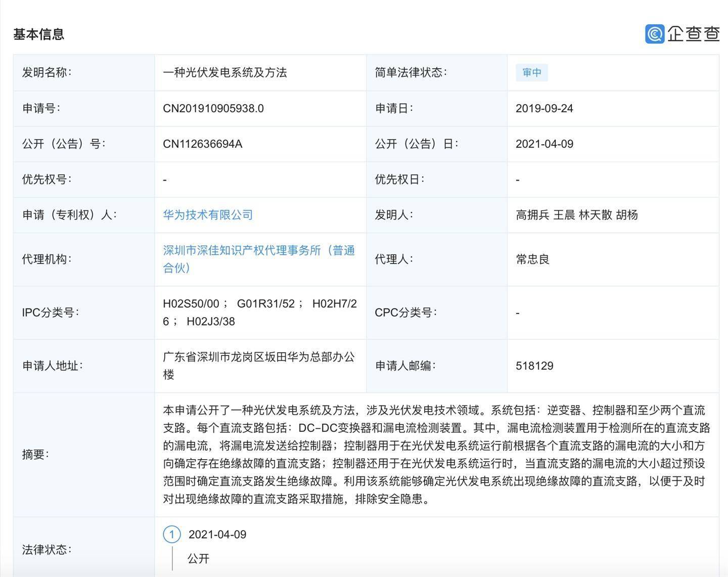Select applicant address 广东省深圳市龙岗区坂田华为总部办公楼

[259, 366]
